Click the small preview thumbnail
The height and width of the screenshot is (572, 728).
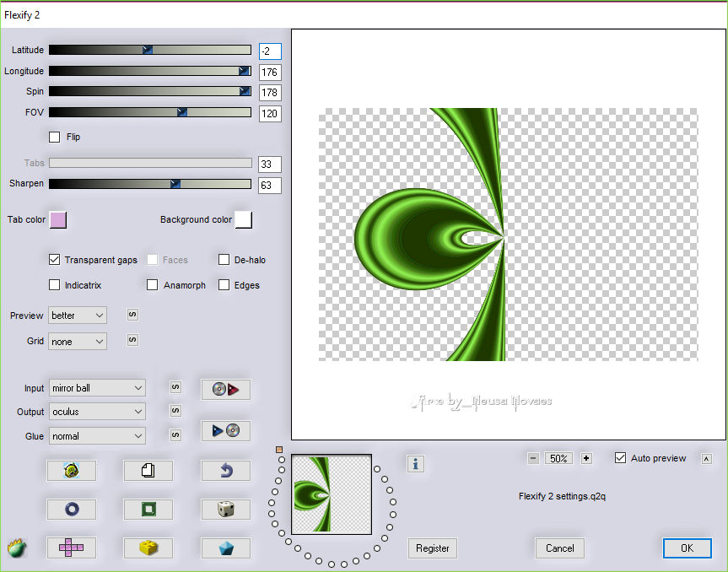(332, 494)
